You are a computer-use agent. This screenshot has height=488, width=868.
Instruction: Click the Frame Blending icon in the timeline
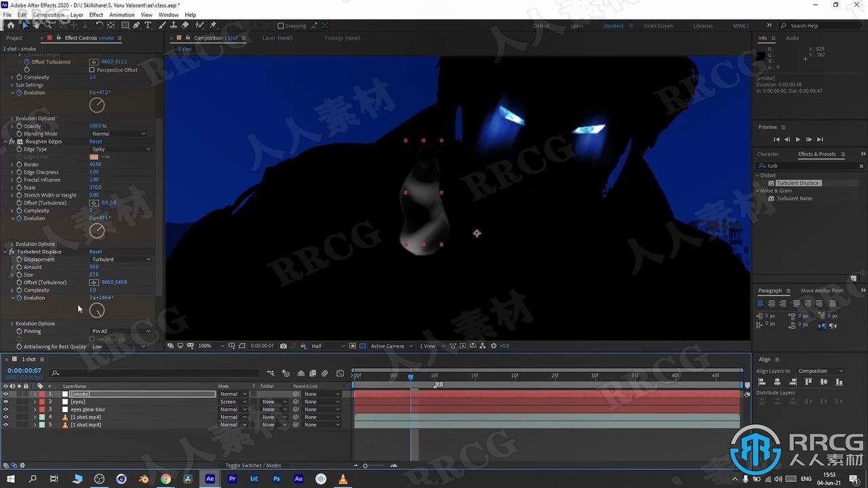click(313, 373)
